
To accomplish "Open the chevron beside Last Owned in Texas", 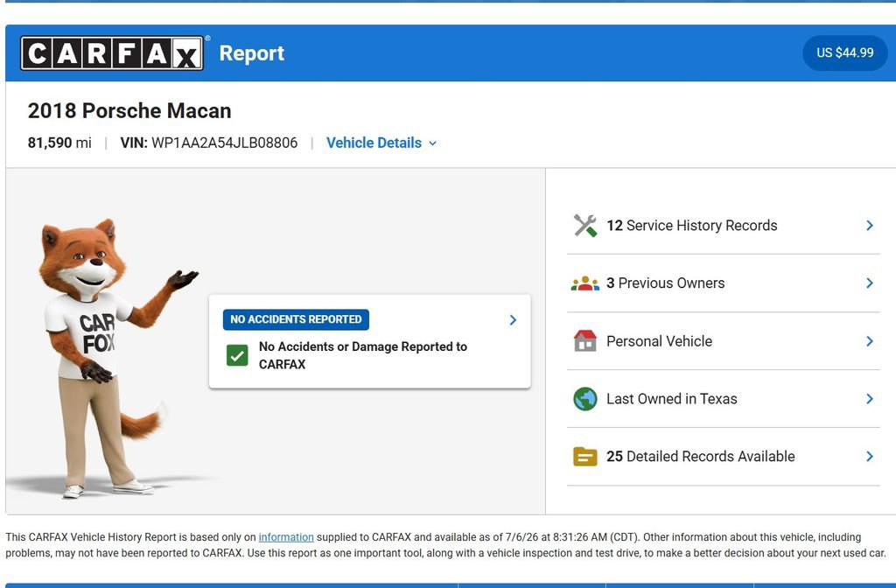I will (870, 399).
